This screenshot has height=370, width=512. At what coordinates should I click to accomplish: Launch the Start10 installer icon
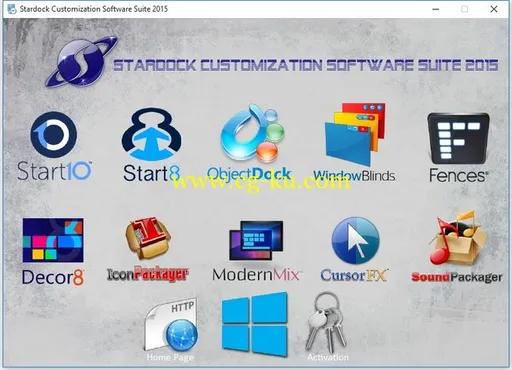(x=54, y=135)
